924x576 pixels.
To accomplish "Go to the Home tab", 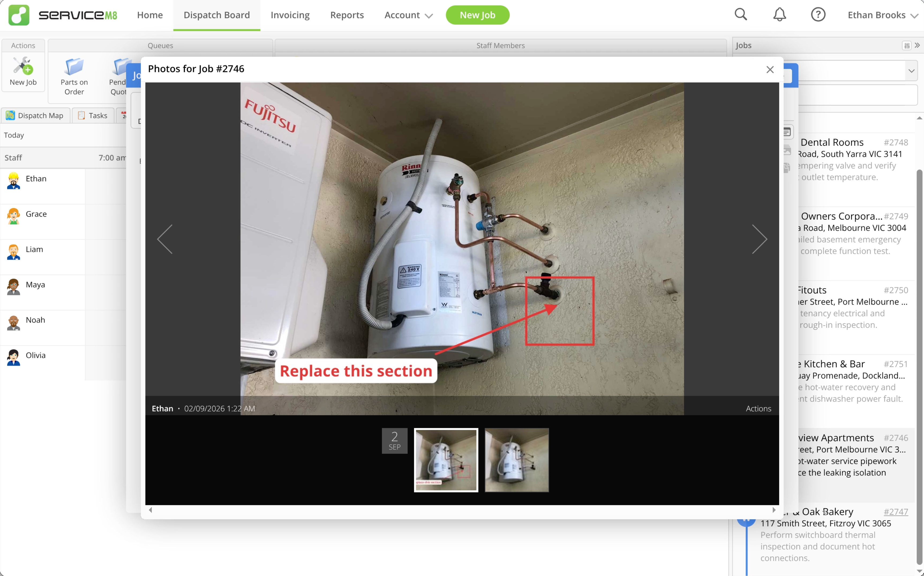I will (150, 15).
